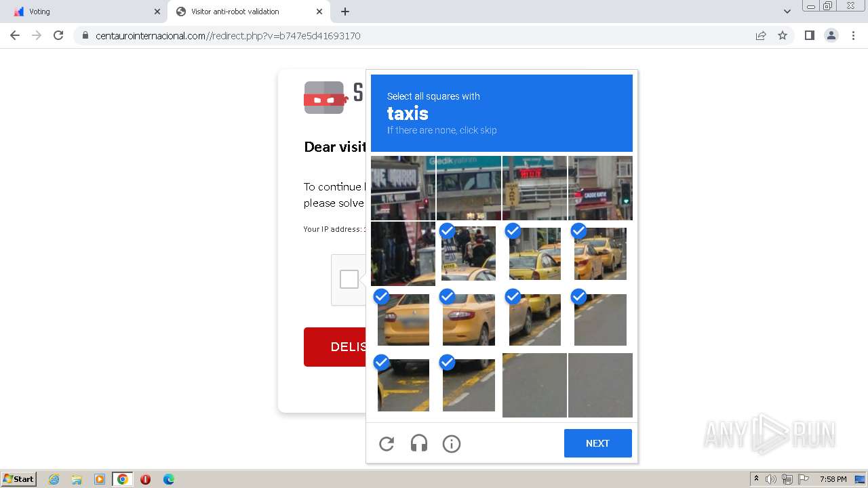
Task: Select the tile with the red LED sign
Action: pyautogui.click(x=534, y=188)
